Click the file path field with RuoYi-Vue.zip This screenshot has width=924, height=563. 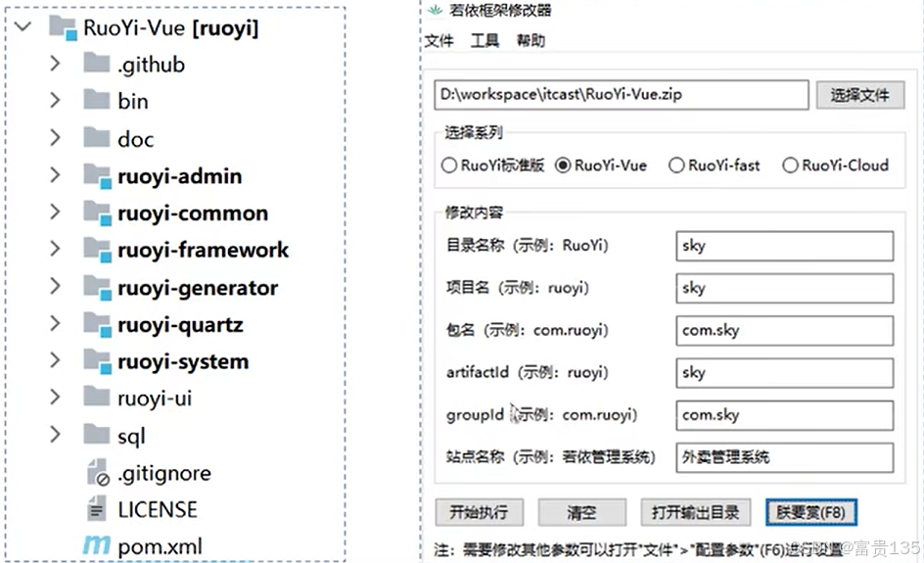[622, 95]
